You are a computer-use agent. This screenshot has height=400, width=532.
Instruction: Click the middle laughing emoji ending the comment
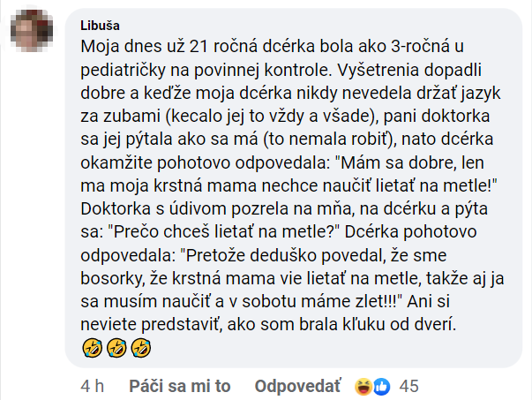click(x=115, y=350)
